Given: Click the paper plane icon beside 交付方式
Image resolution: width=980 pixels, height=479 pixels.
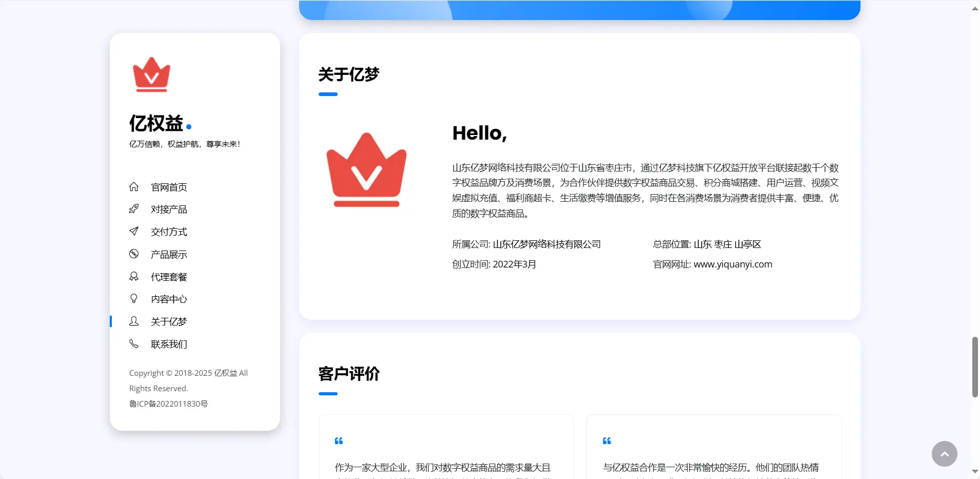Looking at the screenshot, I should tap(134, 232).
